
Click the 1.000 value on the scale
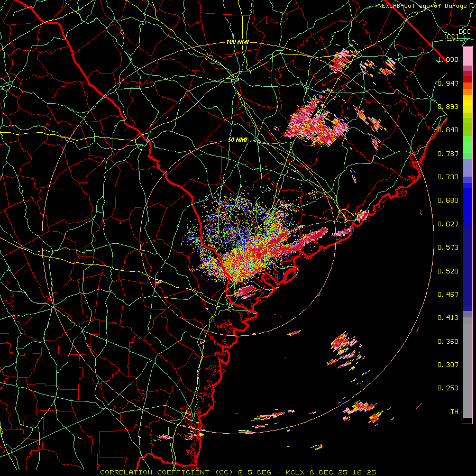[x=448, y=59]
